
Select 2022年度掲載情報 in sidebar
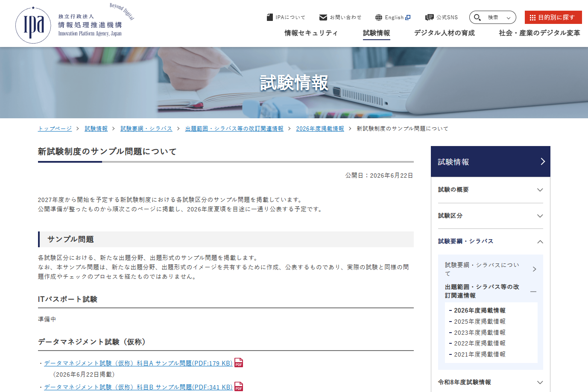[x=480, y=343]
